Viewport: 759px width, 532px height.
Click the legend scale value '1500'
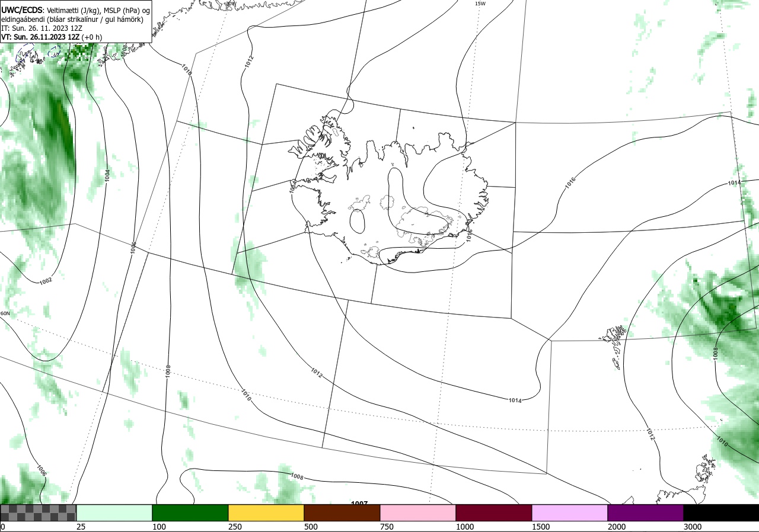pyautogui.click(x=541, y=527)
